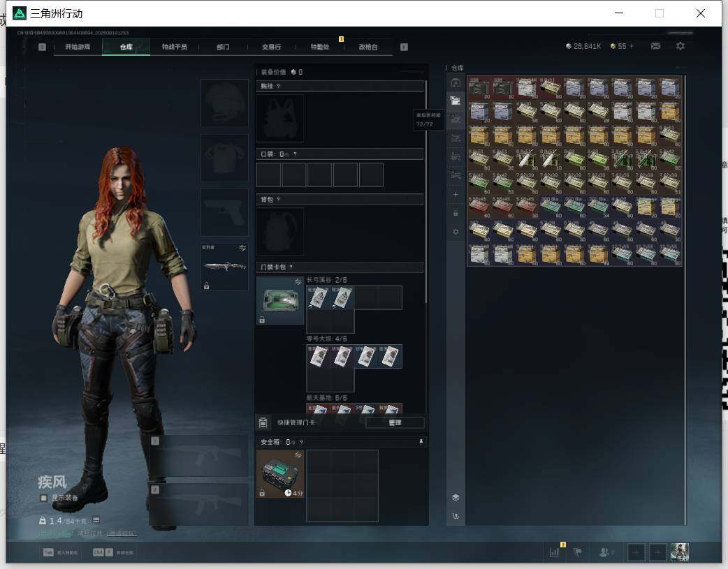Select the empty pistol slot
Viewport: 728px width, 569px height.
coord(224,212)
